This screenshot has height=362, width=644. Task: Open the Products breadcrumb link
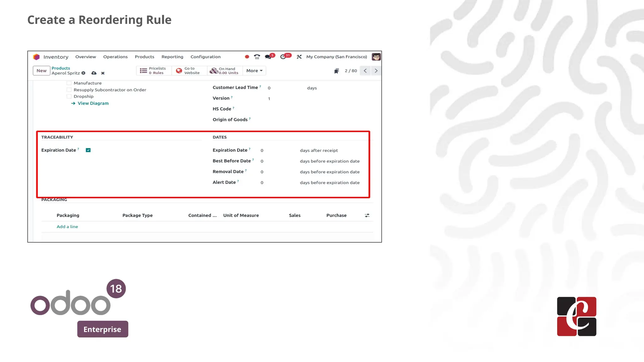[61, 68]
